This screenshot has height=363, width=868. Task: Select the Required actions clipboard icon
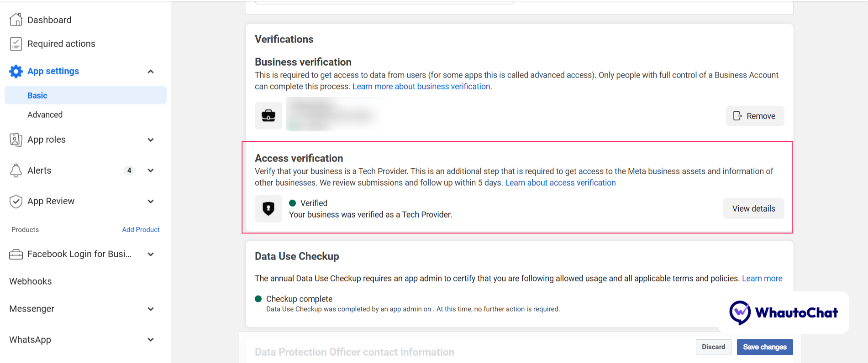(16, 43)
